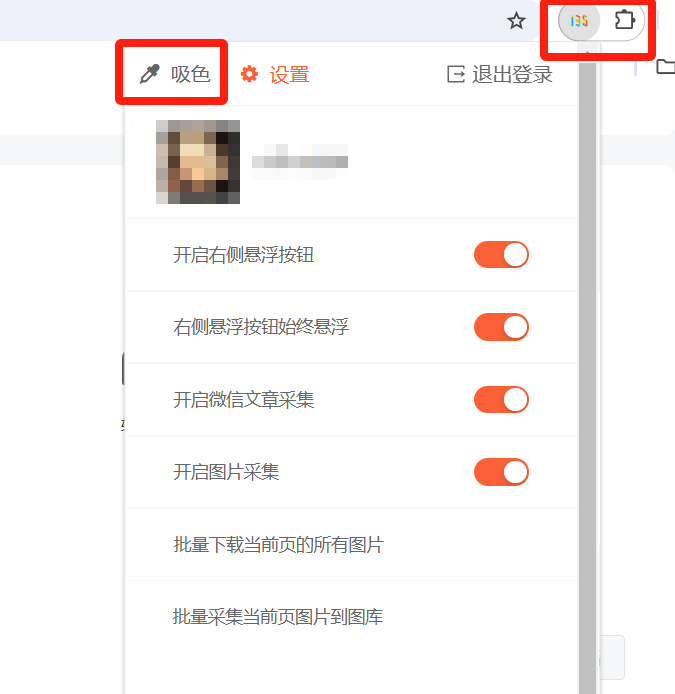Image resolution: width=675 pixels, height=694 pixels.
Task: Click the folder icon at the right edge
Action: coord(666,67)
